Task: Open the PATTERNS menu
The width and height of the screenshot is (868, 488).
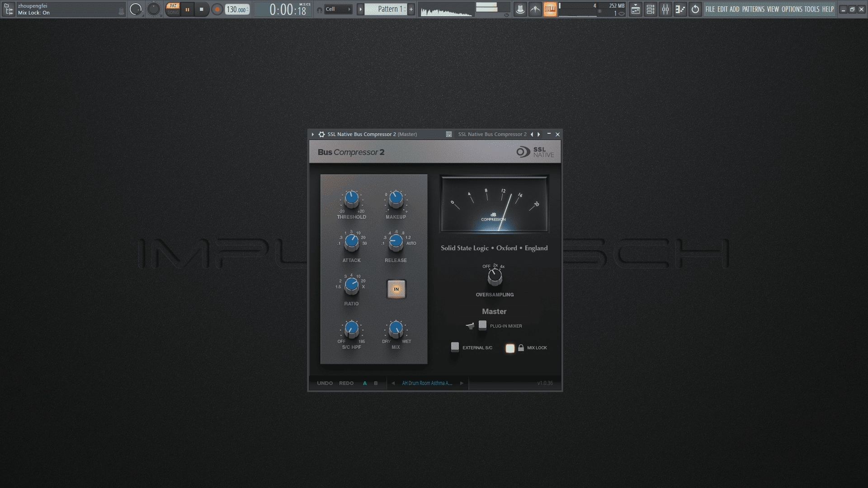Action: click(x=753, y=9)
